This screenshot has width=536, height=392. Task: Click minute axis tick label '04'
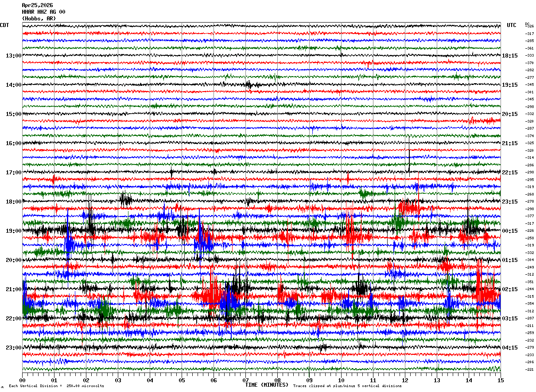tap(150, 380)
